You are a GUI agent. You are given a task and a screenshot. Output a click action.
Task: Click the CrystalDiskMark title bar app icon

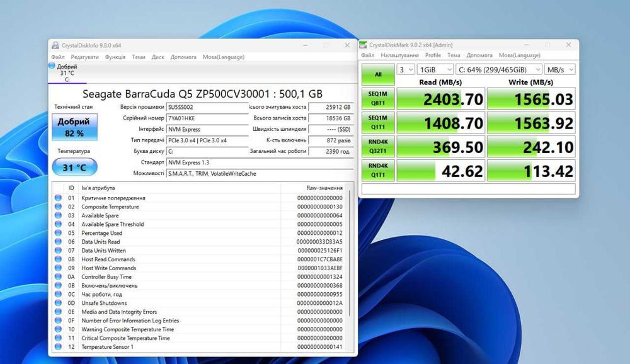[364, 45]
